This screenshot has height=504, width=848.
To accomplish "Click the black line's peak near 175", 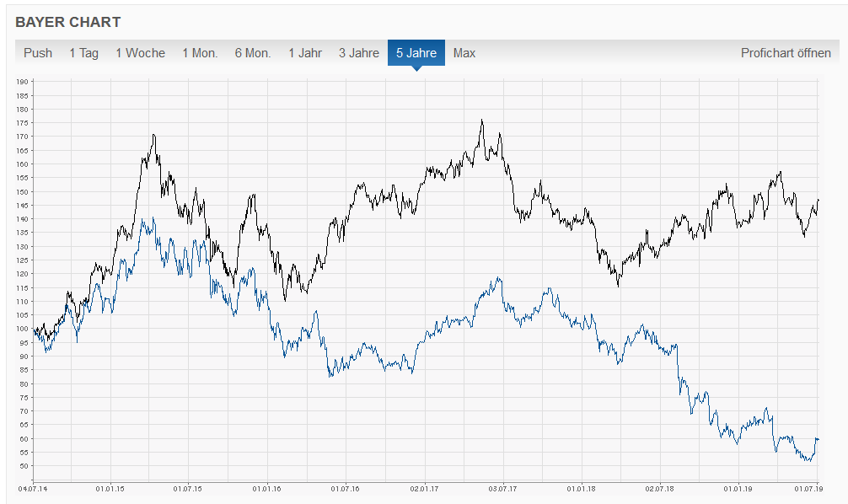I will 482,121.
